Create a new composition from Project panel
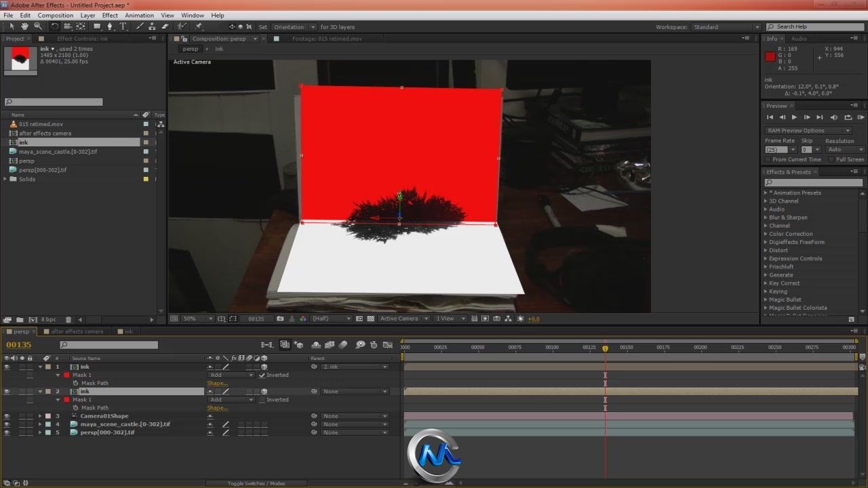The height and width of the screenshot is (488, 868). tap(32, 319)
